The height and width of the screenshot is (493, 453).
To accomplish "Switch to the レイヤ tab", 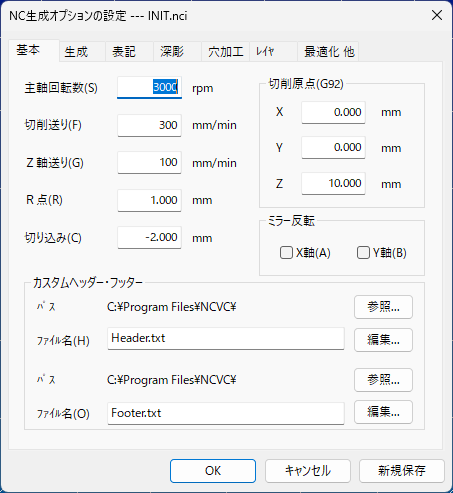I will point(265,52).
